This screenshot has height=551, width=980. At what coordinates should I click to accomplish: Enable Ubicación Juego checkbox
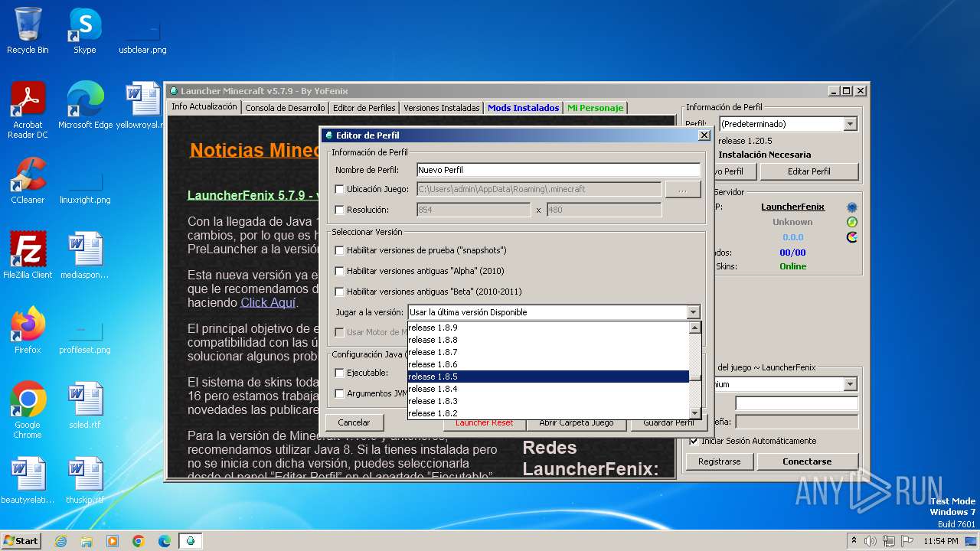point(340,189)
